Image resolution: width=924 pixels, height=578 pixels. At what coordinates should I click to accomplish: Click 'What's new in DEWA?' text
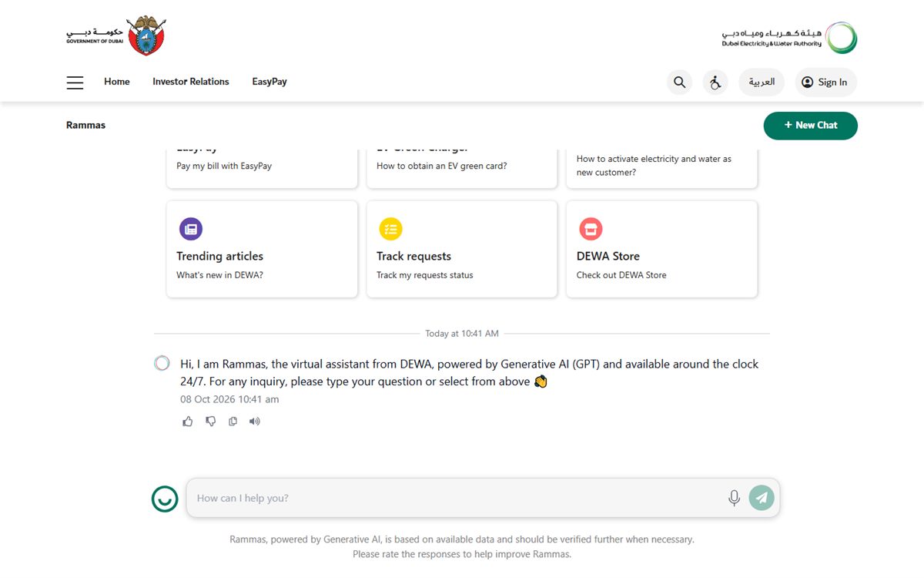219,275
